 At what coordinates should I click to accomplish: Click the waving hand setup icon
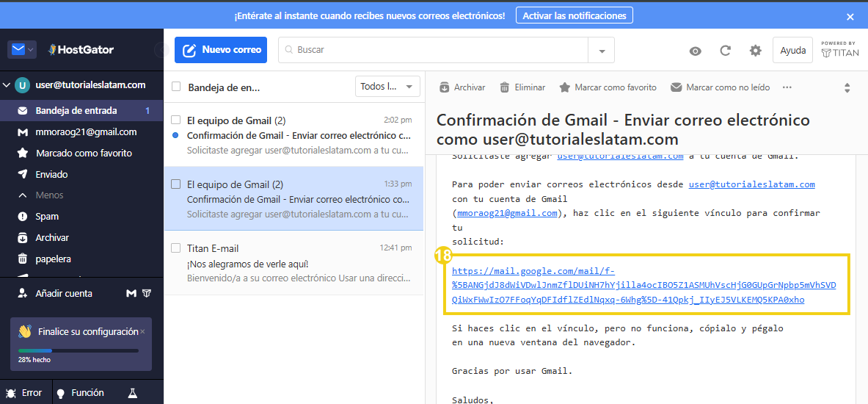(25, 331)
